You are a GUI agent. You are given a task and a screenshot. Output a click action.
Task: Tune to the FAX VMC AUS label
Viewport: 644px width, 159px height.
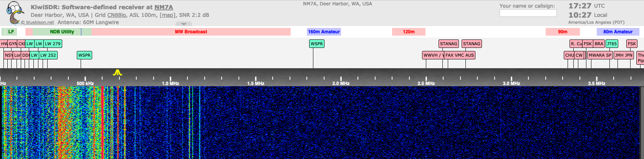tap(460, 55)
